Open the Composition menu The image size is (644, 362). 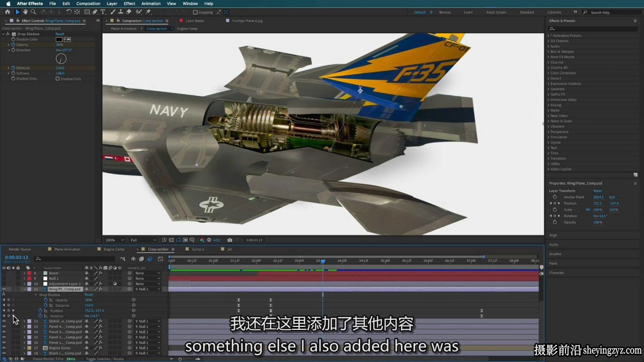(x=88, y=4)
